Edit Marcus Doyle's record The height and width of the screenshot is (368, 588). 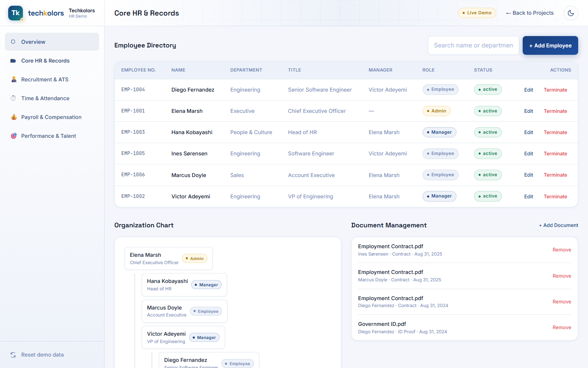click(529, 175)
